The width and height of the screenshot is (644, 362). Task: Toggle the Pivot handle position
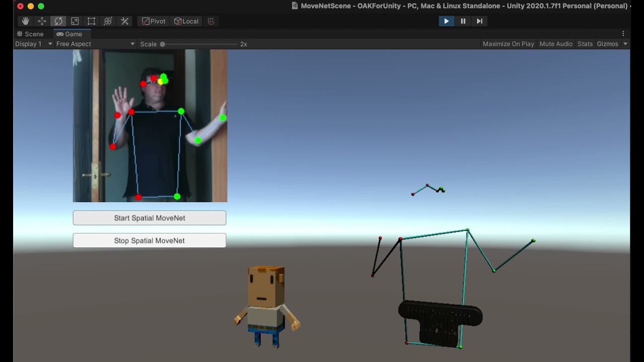pyautogui.click(x=153, y=21)
